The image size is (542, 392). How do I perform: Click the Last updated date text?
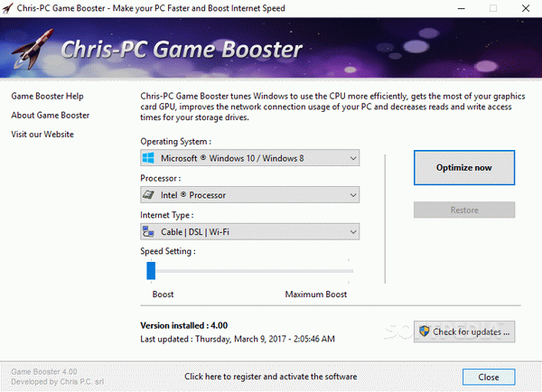tap(238, 339)
